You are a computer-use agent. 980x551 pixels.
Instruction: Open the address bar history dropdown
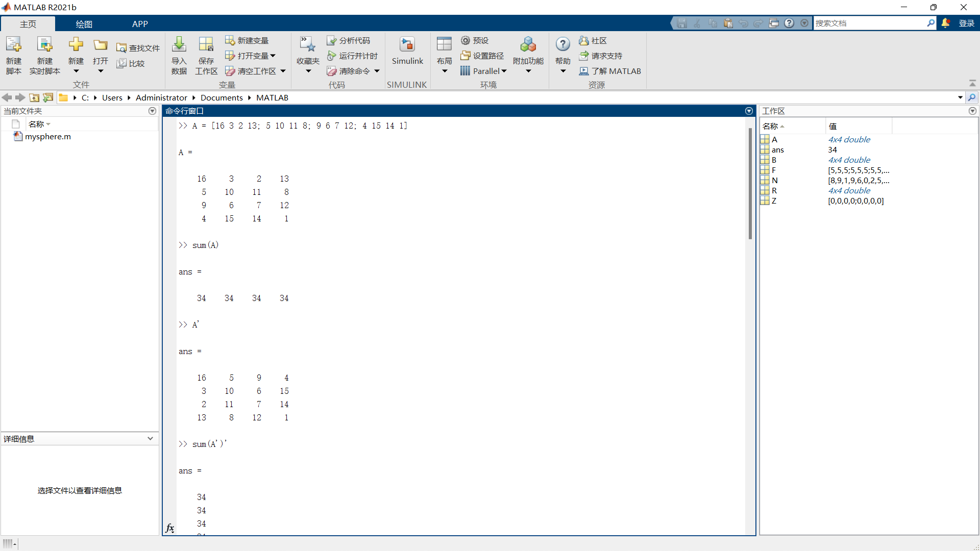click(x=960, y=97)
